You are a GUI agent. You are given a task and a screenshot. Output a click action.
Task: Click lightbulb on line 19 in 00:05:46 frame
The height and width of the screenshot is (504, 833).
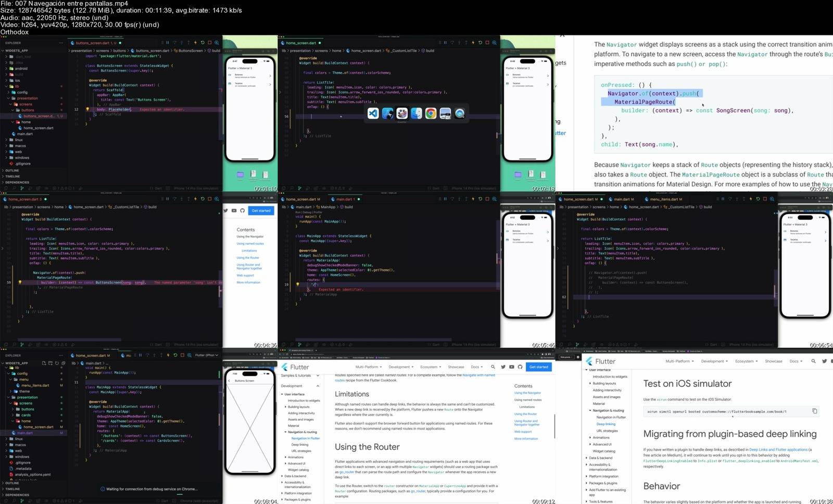(x=297, y=284)
